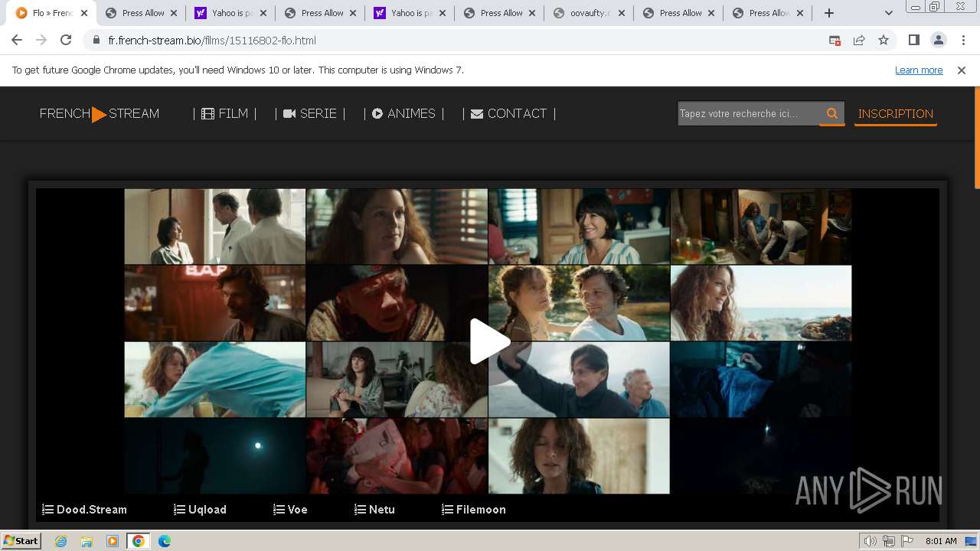This screenshot has height=551, width=980.
Task: Open the Chrome profile avatar
Action: (938, 40)
